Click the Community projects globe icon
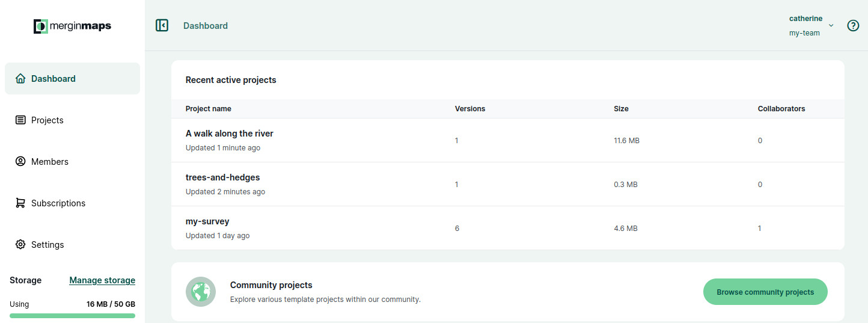The image size is (868, 323). 201,292
